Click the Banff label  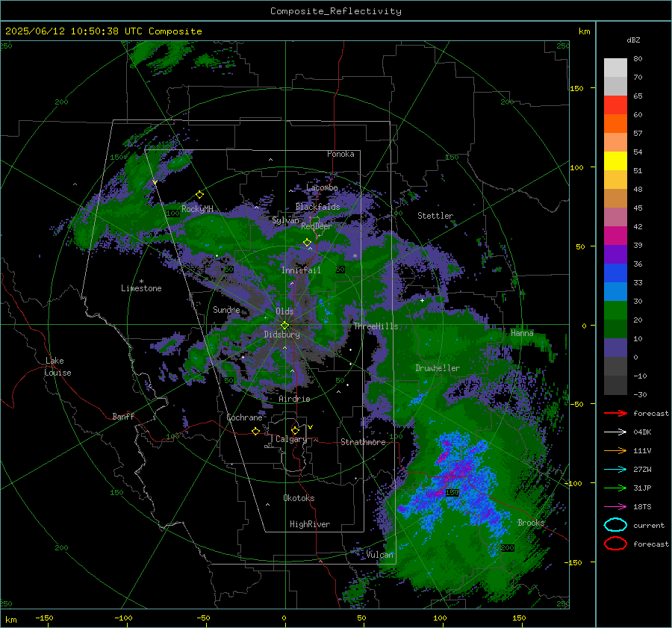[x=123, y=417]
